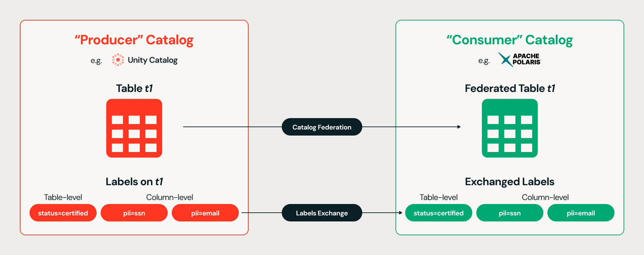The height and width of the screenshot is (255, 644).
Task: Click the Labels on t1 heading
Action: 134,182
